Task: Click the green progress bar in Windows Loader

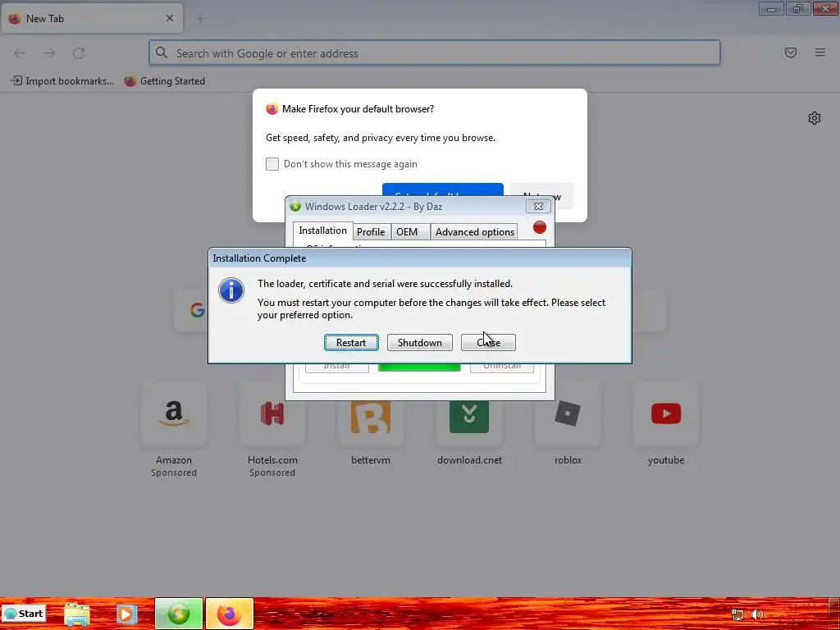Action: click(x=419, y=367)
